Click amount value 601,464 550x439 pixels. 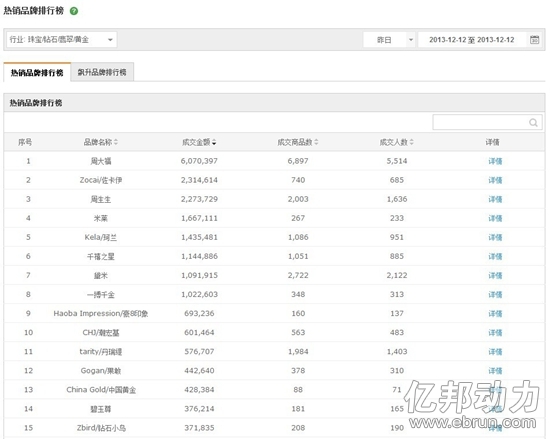[x=199, y=333]
